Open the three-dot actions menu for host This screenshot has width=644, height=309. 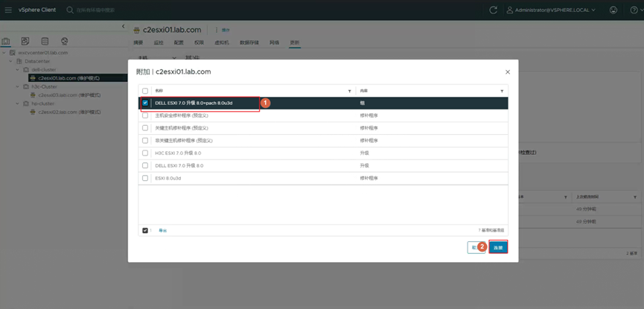tap(217, 30)
